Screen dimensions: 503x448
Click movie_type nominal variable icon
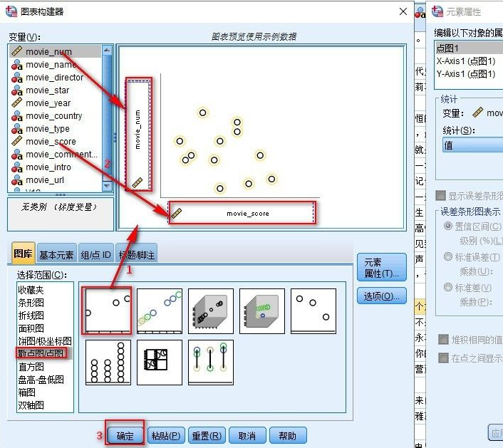[16, 129]
